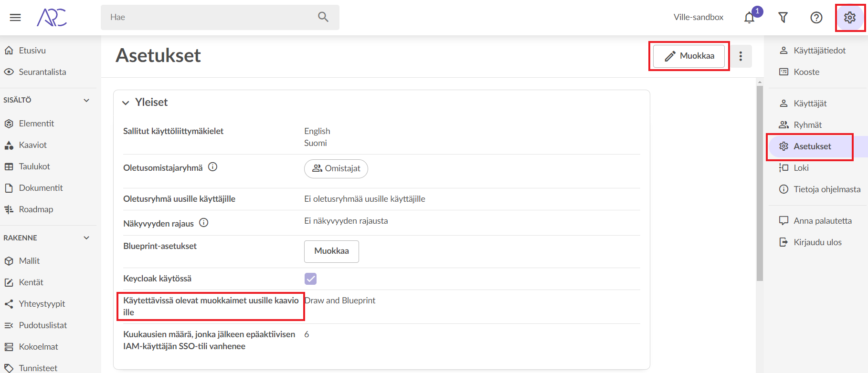Click the settings gear in top bar
868x373 pixels.
(850, 18)
